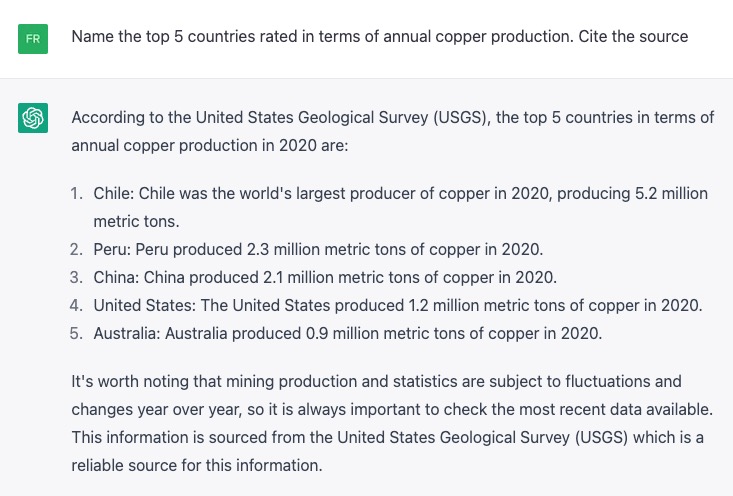Screen dimensions: 733x496
Task: Click list number 2 beside Peru
Action: [76, 249]
